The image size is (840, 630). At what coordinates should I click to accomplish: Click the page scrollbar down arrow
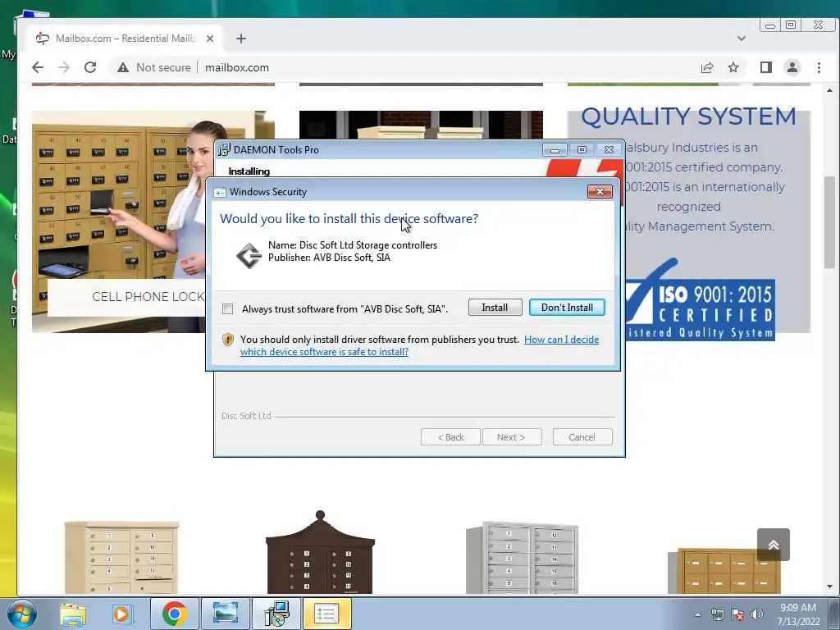(x=830, y=587)
